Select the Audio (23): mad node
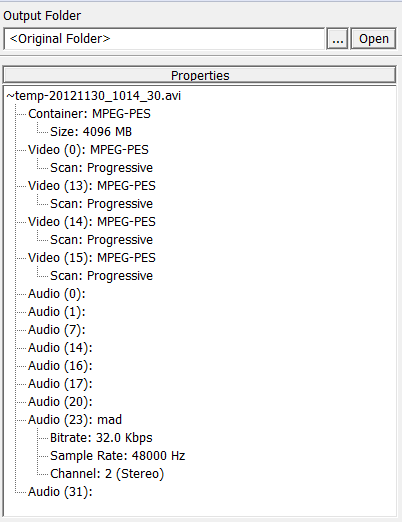The image size is (402, 522). coord(75,420)
